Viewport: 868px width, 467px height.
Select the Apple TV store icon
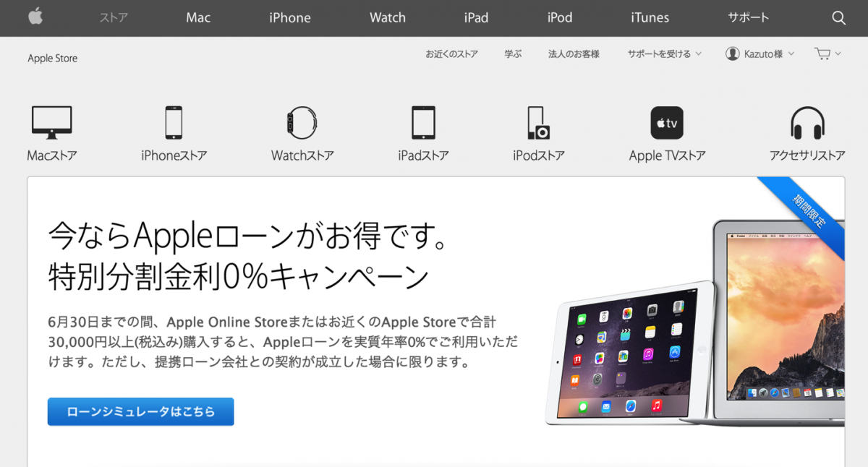pos(667,123)
